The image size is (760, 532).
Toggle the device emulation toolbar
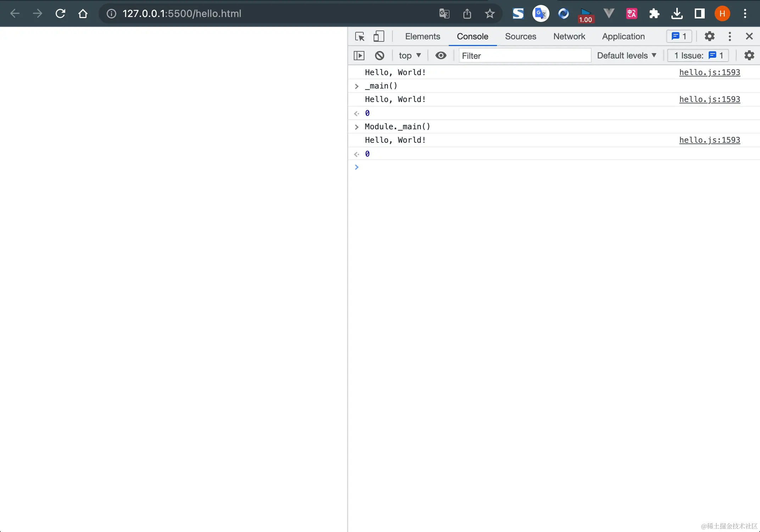coord(379,36)
